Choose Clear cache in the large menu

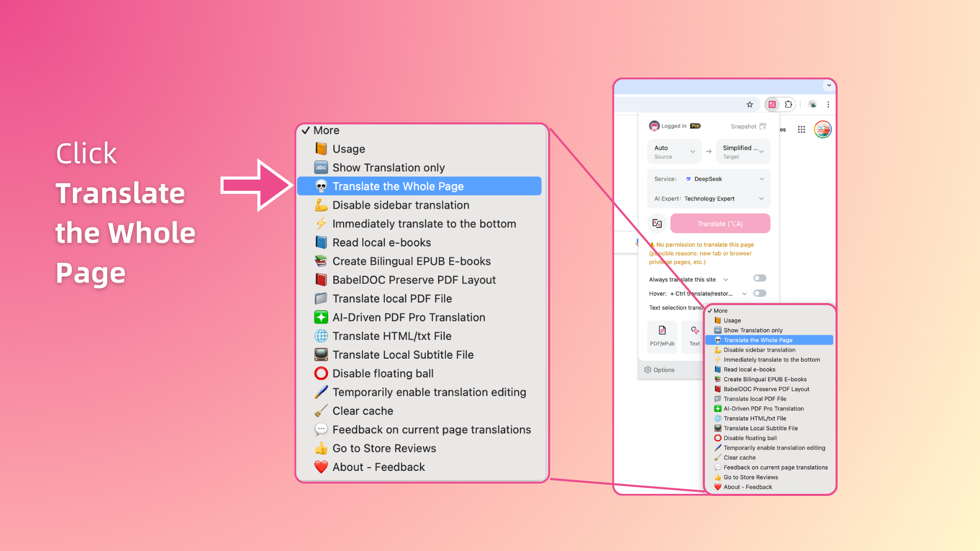pyautogui.click(x=362, y=411)
